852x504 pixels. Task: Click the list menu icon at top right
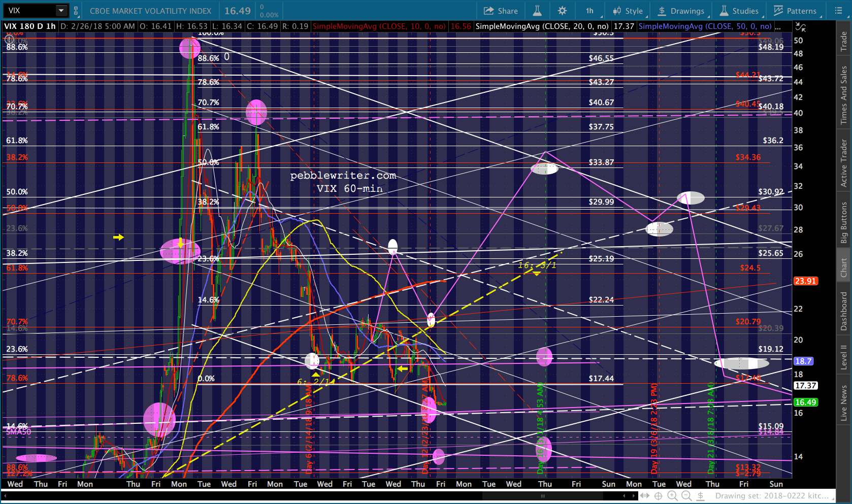click(838, 11)
